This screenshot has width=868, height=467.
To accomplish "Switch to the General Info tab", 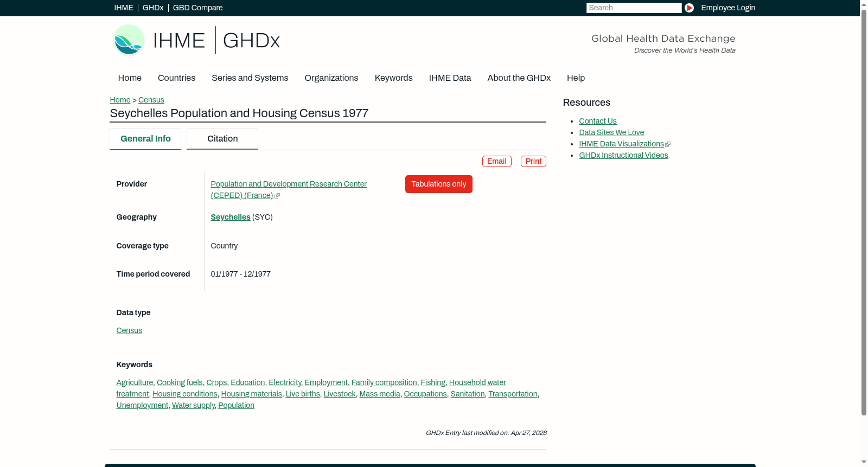I will (x=145, y=139).
